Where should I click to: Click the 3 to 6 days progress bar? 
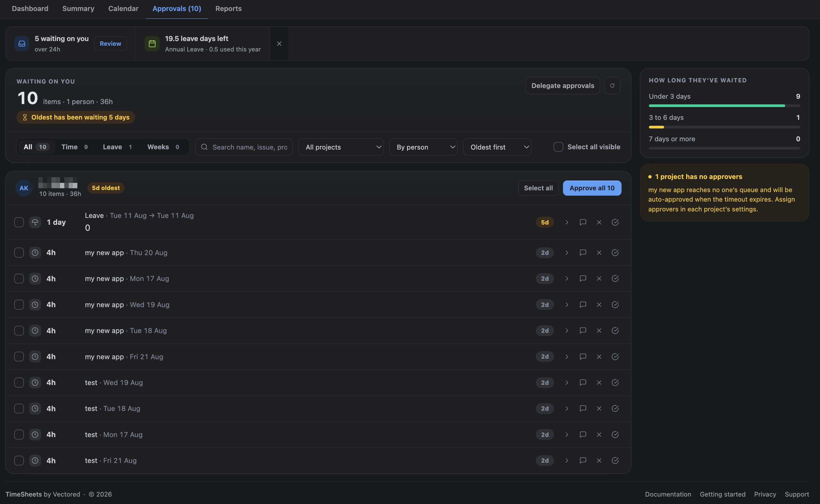(724, 127)
